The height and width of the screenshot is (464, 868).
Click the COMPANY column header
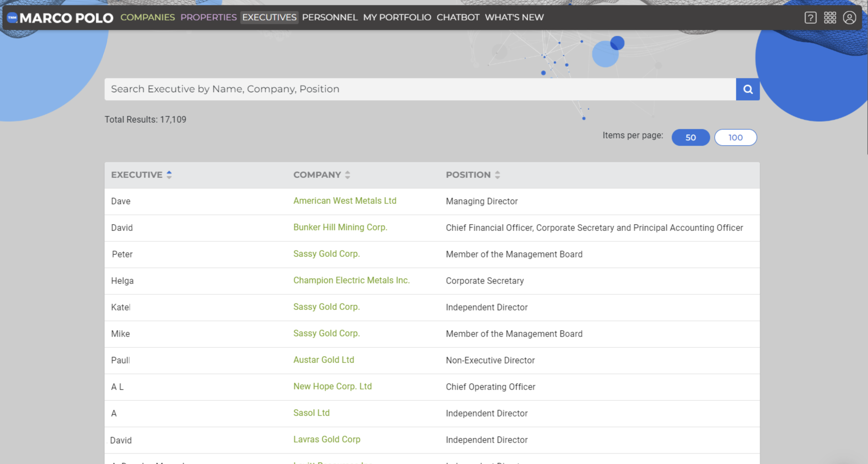coord(317,175)
